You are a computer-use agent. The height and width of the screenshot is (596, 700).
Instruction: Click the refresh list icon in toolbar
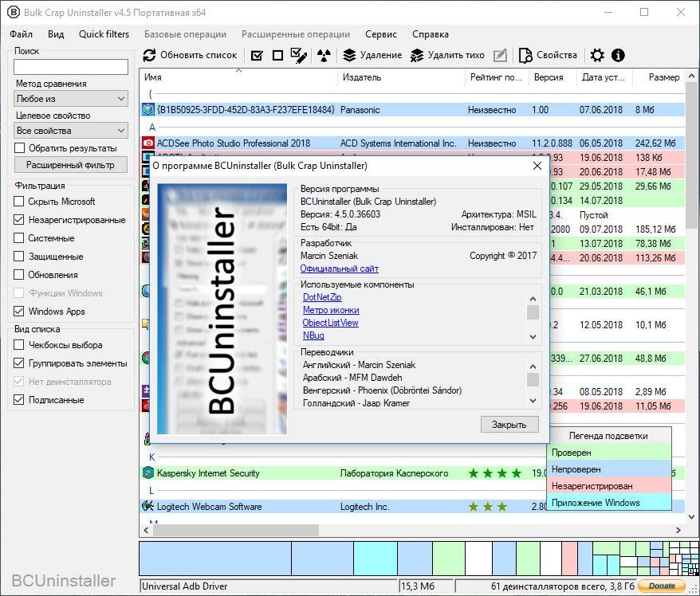pos(149,55)
